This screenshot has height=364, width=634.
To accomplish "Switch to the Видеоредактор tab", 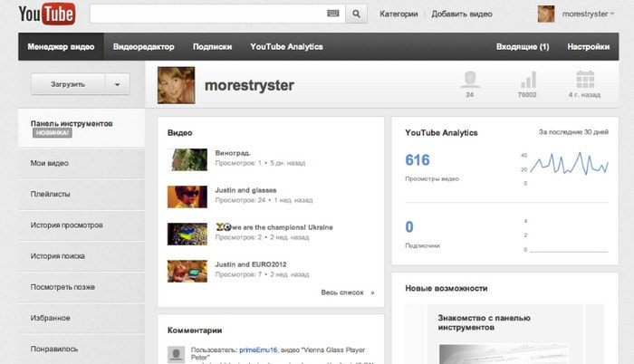I will click(143, 46).
